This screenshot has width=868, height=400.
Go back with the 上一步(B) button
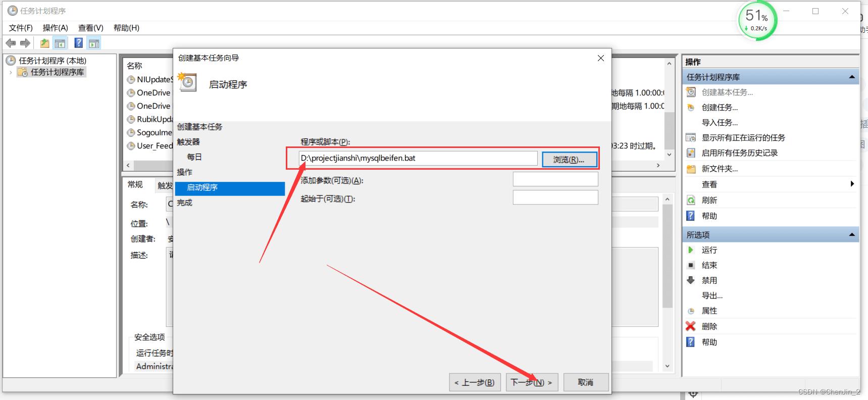click(475, 382)
